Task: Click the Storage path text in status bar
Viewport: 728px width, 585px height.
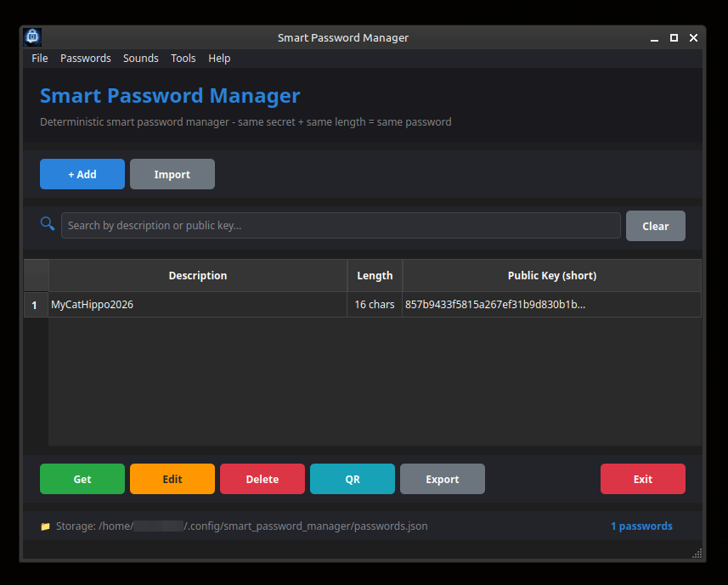Action: (242, 526)
